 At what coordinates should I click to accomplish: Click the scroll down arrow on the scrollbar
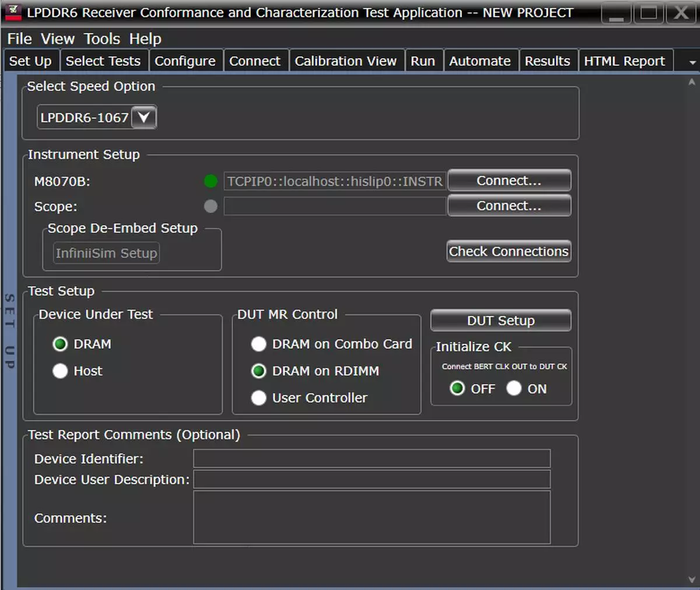coord(692,580)
